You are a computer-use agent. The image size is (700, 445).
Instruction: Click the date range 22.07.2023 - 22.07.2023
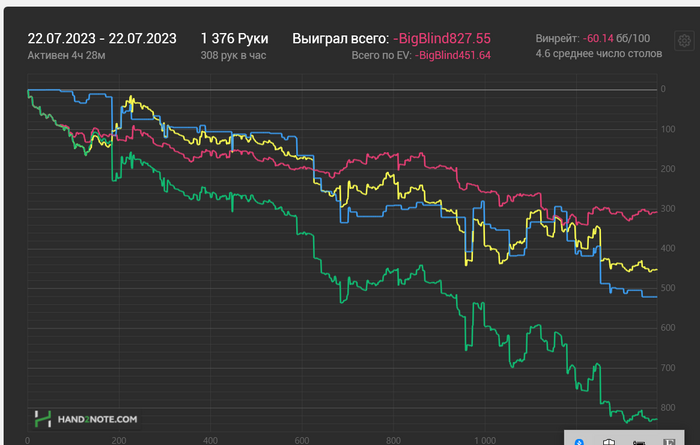102,38
